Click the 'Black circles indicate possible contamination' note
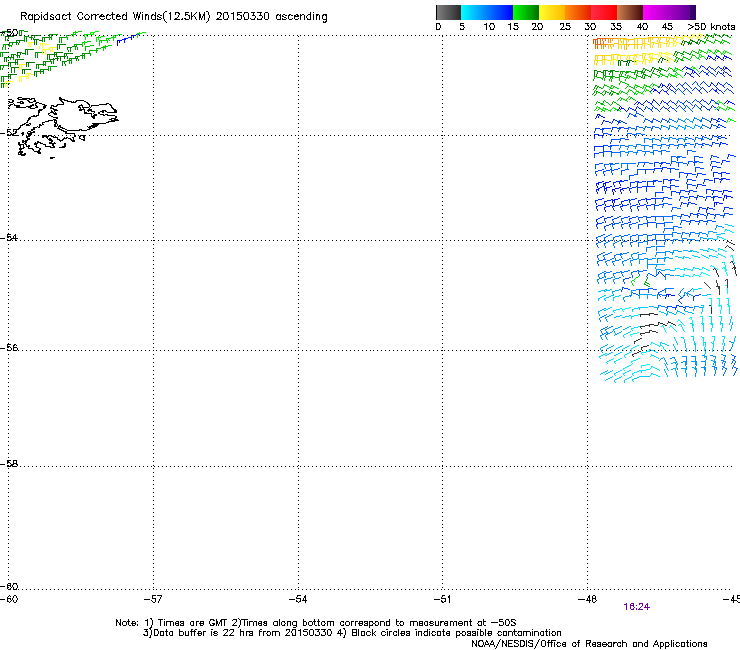This screenshot has width=740, height=650. click(x=456, y=633)
